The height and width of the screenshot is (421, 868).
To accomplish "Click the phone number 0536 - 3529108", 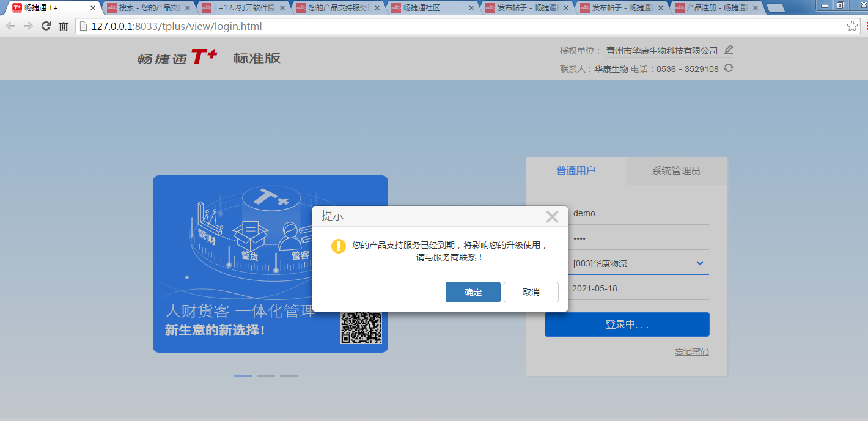I will pyautogui.click(x=688, y=69).
